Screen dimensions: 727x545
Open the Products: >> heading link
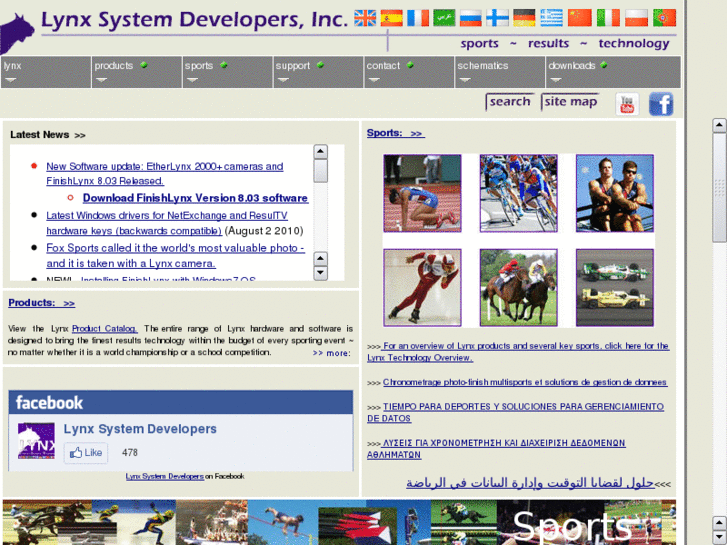point(41,303)
